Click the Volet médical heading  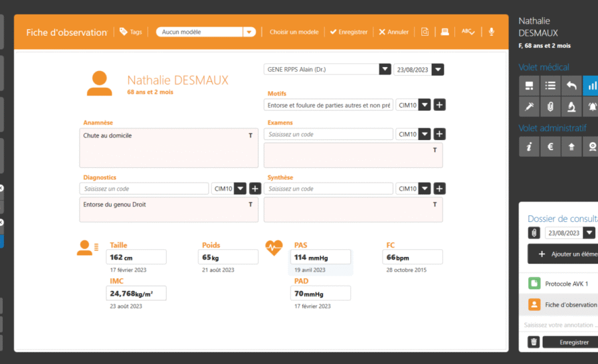point(544,67)
